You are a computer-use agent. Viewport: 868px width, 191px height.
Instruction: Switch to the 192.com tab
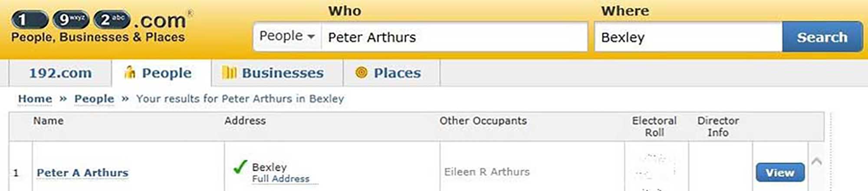point(60,73)
